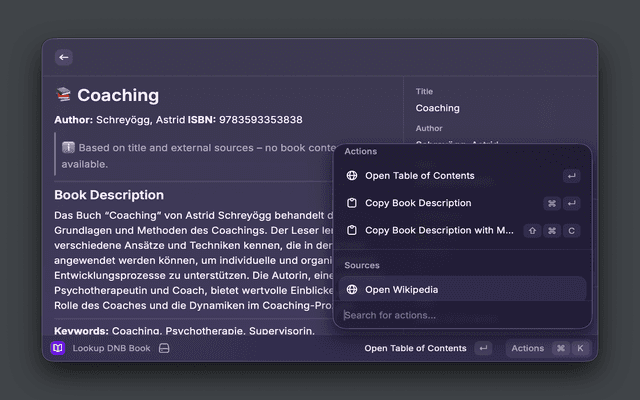The height and width of the screenshot is (400, 640).
Task: Click globe icon next to Open Table of Contents
Action: 352,176
